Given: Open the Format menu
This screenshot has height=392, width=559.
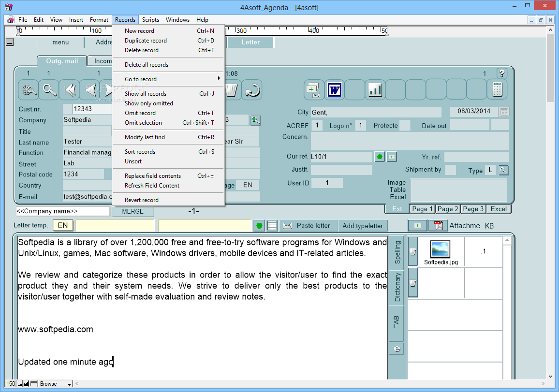Looking at the screenshot, I should pyautogui.click(x=99, y=20).
